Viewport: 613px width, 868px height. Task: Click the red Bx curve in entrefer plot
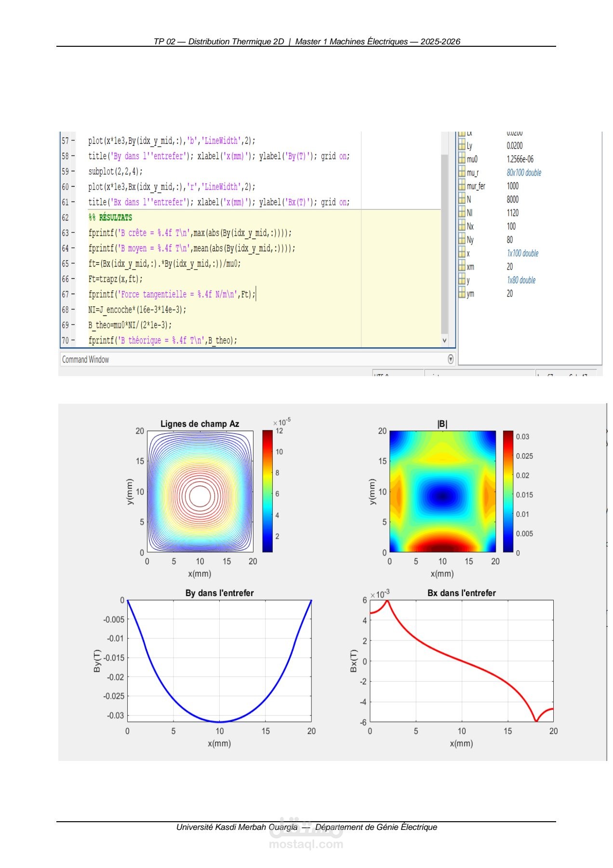[x=462, y=661]
